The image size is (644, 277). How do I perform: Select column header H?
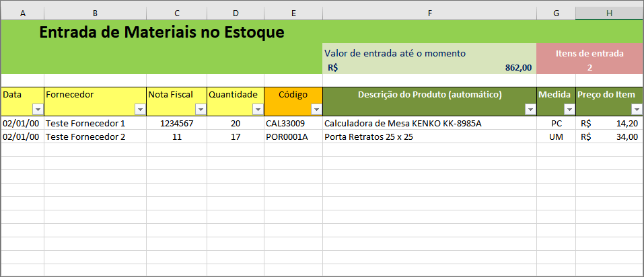[610, 13]
